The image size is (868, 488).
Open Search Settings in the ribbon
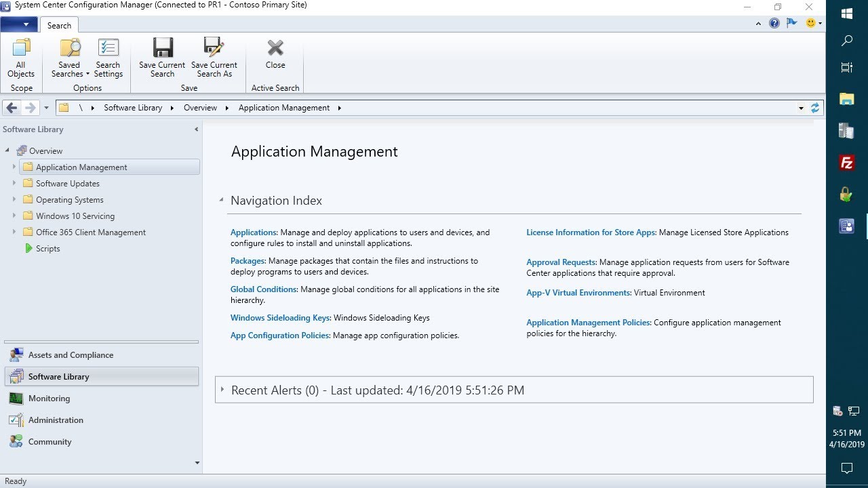pyautogui.click(x=108, y=57)
